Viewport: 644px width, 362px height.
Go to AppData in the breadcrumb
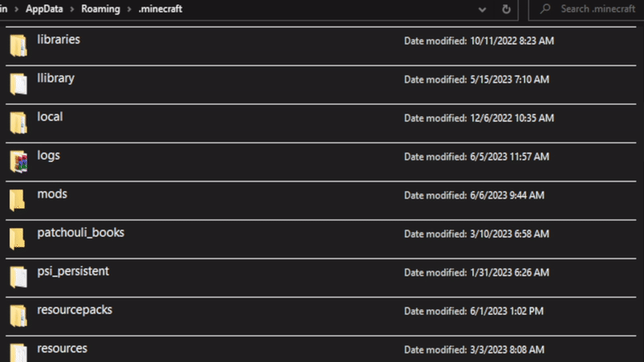point(47,9)
